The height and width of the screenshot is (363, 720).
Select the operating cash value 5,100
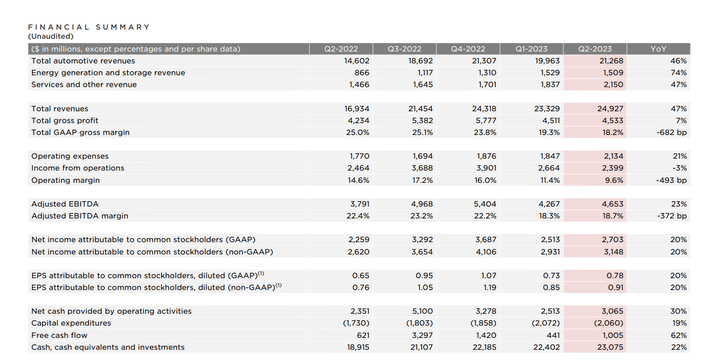tap(423, 311)
